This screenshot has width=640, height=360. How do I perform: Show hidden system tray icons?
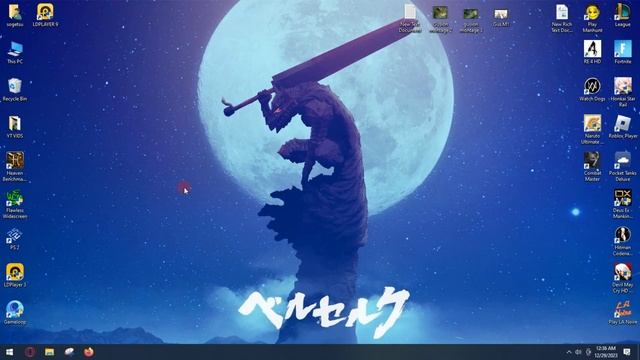point(569,352)
